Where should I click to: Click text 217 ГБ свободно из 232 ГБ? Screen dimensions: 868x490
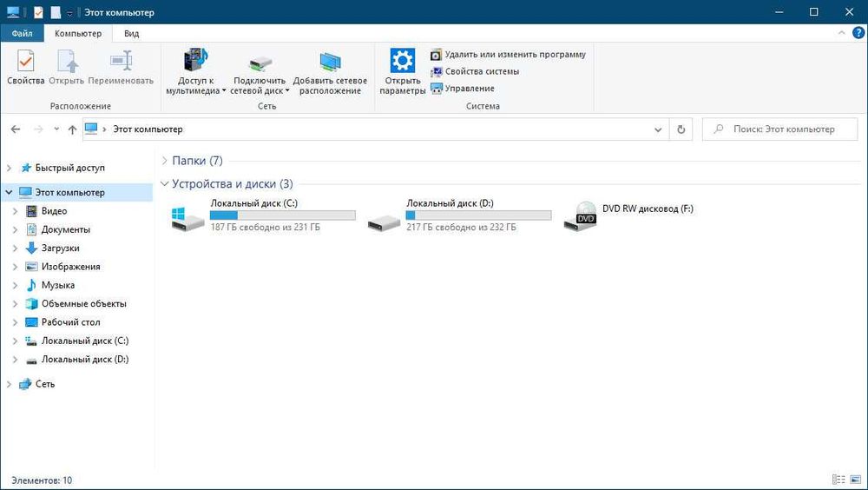click(461, 228)
